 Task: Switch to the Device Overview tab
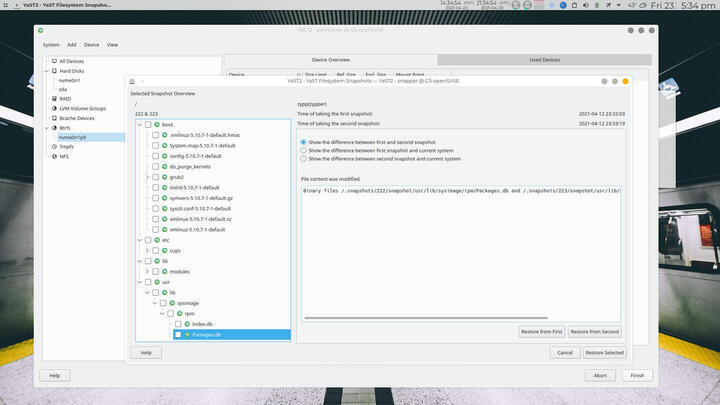click(331, 60)
